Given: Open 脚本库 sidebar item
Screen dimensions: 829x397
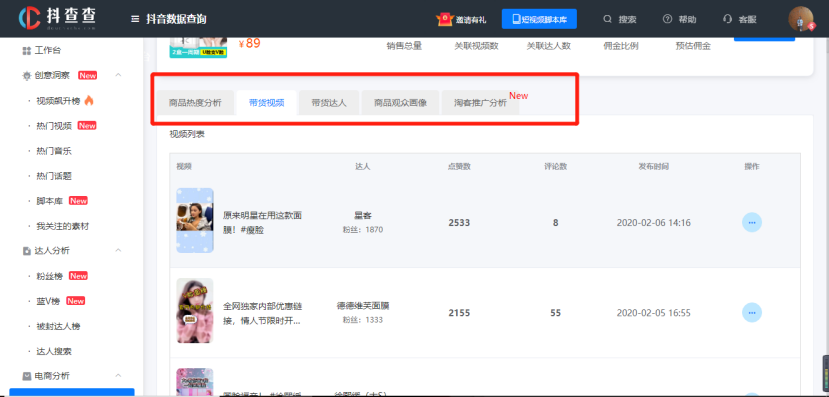Looking at the screenshot, I should [49, 201].
